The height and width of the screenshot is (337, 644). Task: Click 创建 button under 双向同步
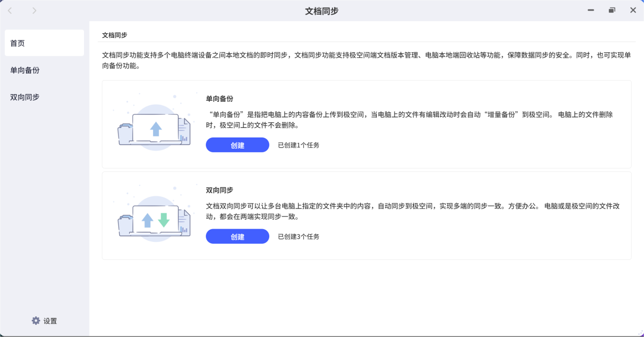pyautogui.click(x=237, y=236)
